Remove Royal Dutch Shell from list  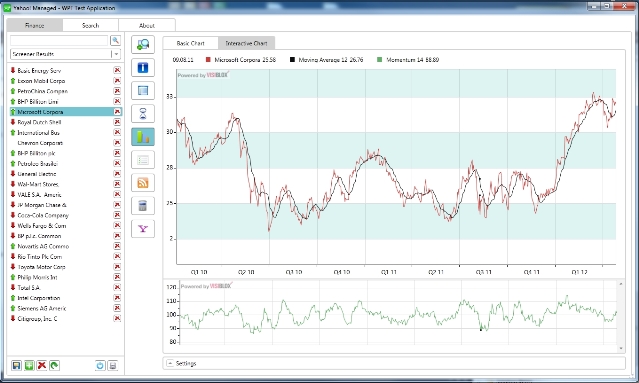coord(117,122)
